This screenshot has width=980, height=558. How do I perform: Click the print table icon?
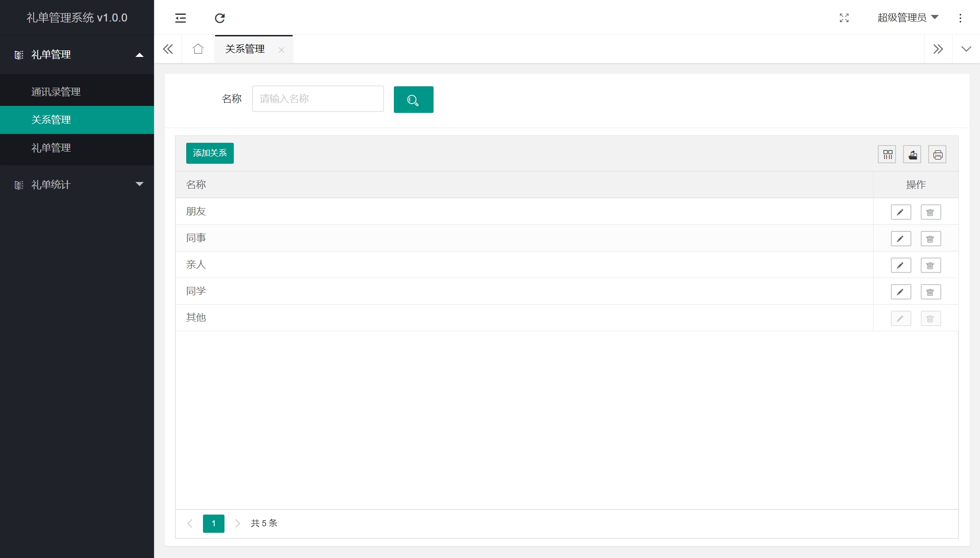937,154
